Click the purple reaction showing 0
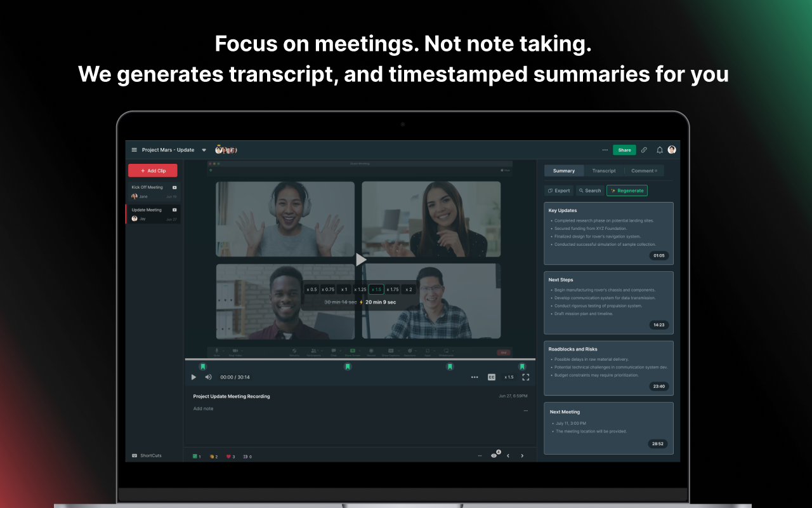Viewport: 812px width, 508px height. point(247,457)
